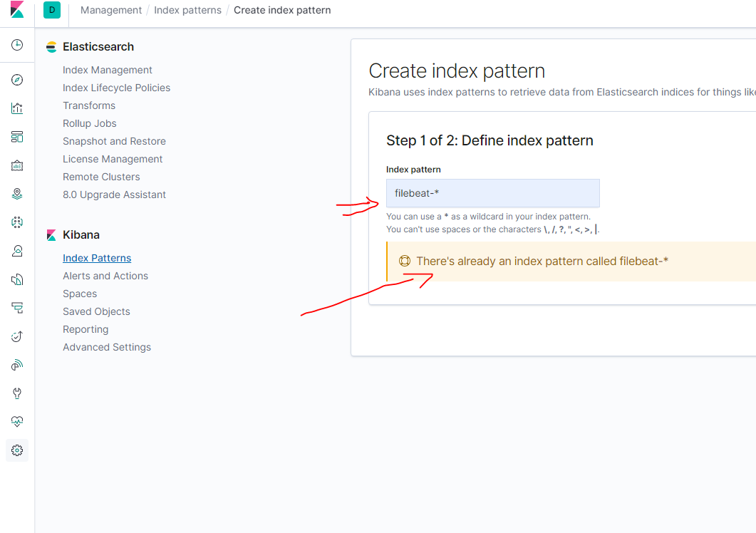Open 8.0 Upgrade Assistant

(114, 195)
